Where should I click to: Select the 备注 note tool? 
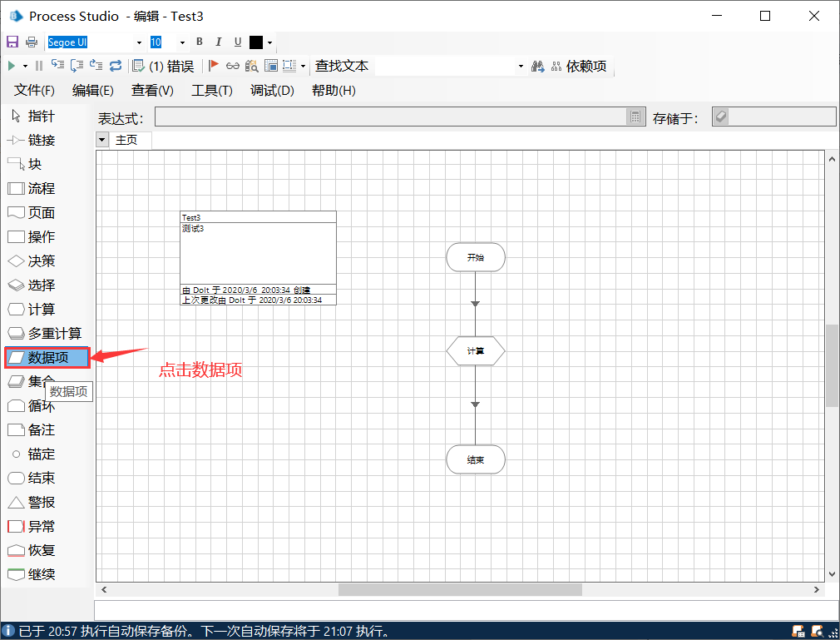[x=31, y=430]
